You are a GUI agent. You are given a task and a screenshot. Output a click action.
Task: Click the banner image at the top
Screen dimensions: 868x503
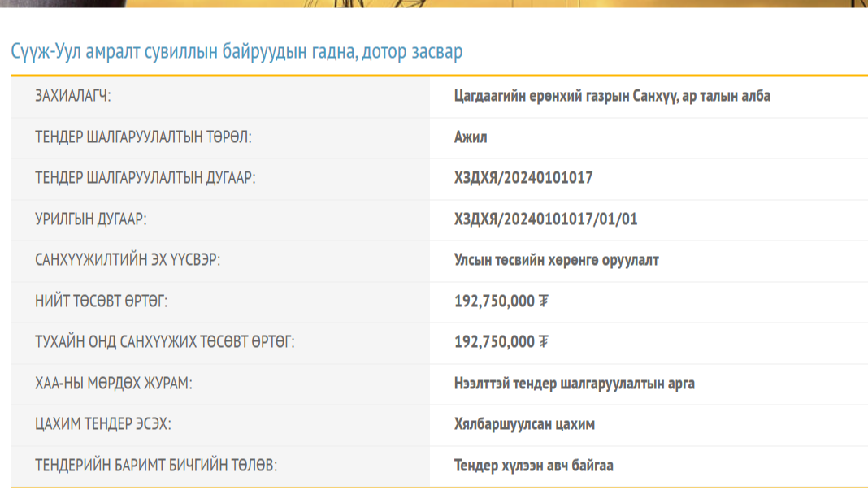tap(434, 4)
